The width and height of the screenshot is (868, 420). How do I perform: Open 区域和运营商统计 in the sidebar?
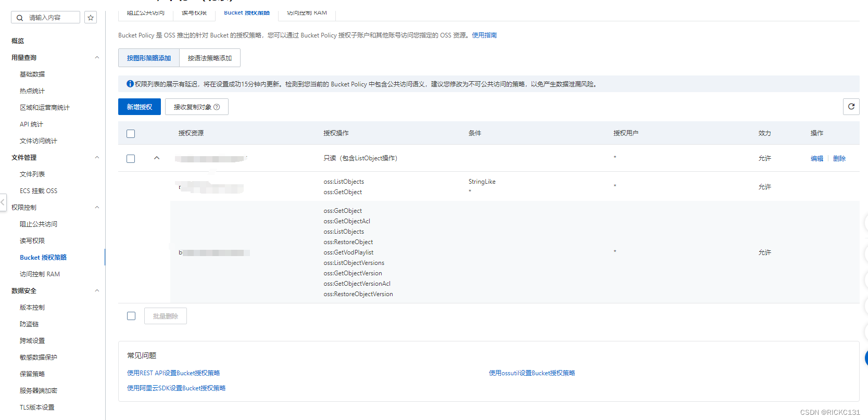coord(45,107)
